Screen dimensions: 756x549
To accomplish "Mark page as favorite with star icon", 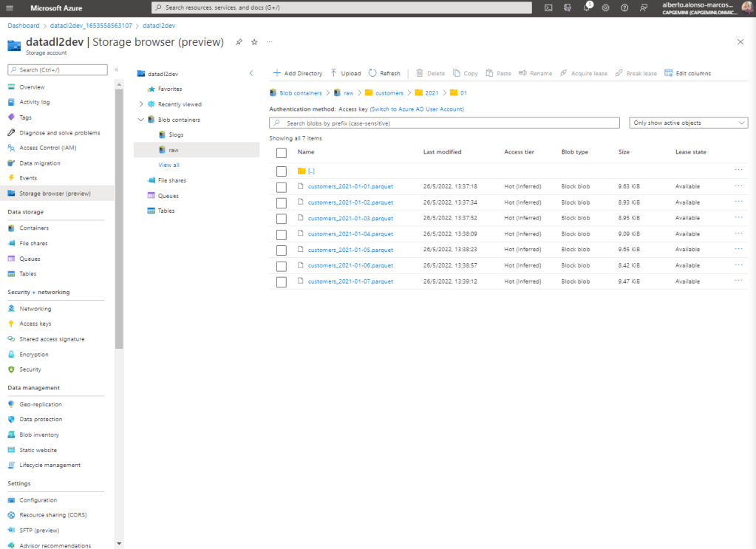I will point(254,42).
